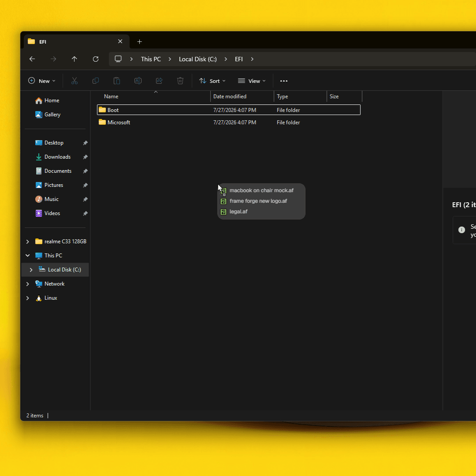Open the New item dropdown

(41, 81)
